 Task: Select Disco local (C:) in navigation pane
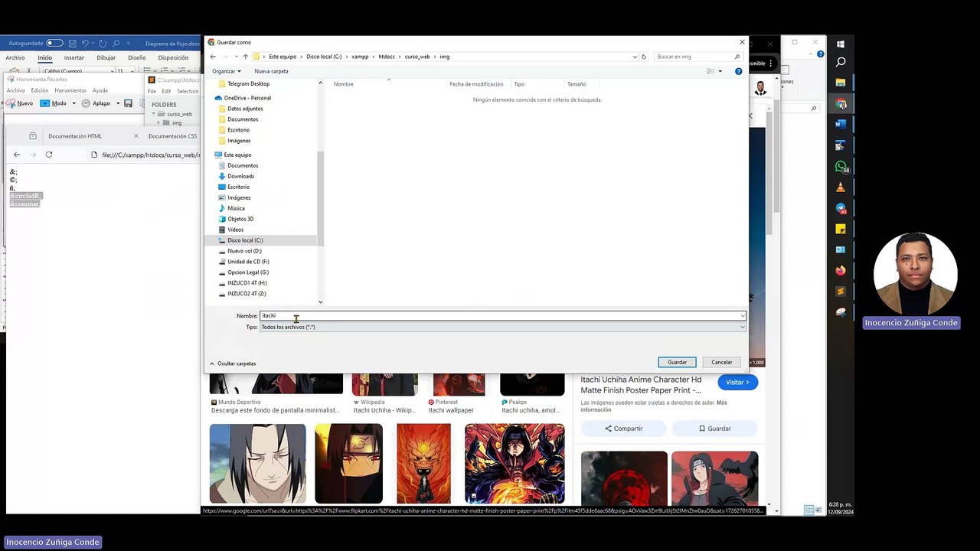pyautogui.click(x=240, y=240)
